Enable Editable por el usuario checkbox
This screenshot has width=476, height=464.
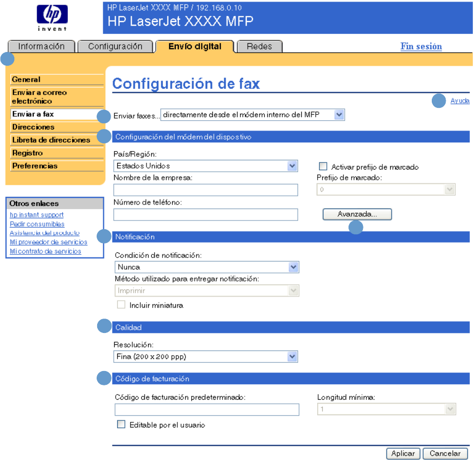(x=121, y=424)
